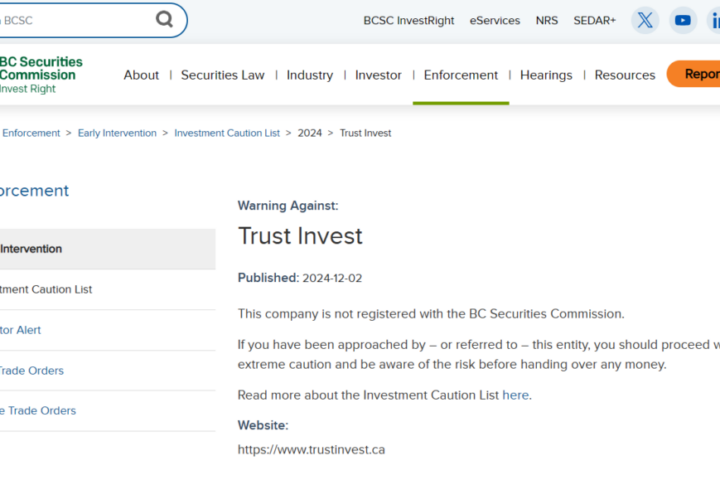This screenshot has height=480, width=720.
Task: Open the YouTube social icon
Action: pyautogui.click(x=683, y=20)
